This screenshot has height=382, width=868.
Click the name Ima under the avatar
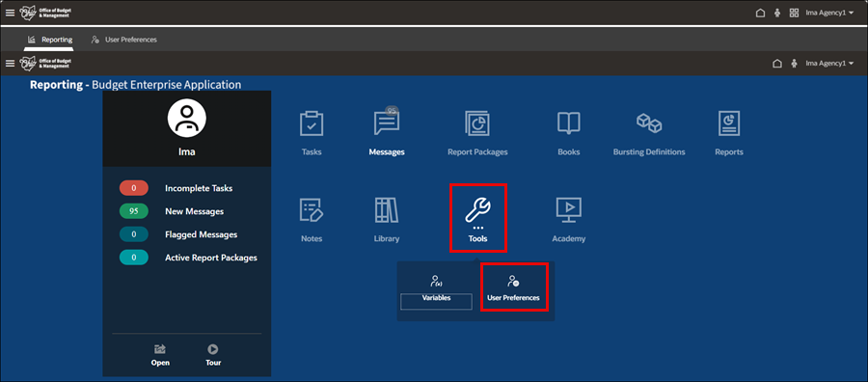186,151
